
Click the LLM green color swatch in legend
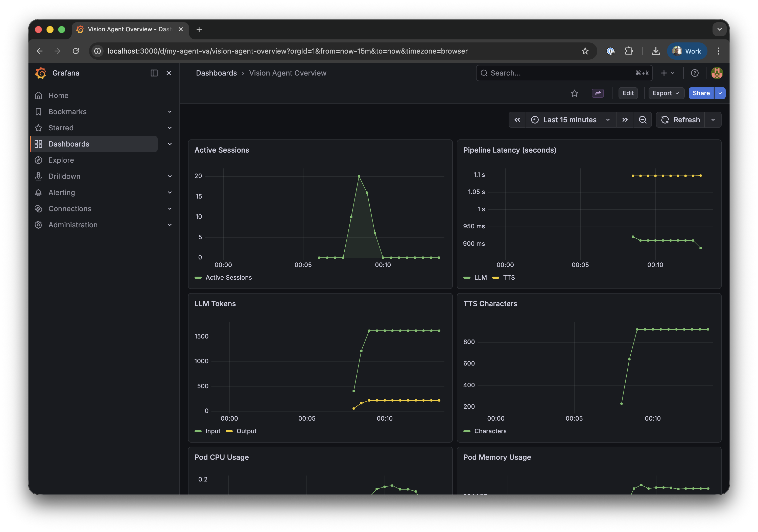[467, 278]
